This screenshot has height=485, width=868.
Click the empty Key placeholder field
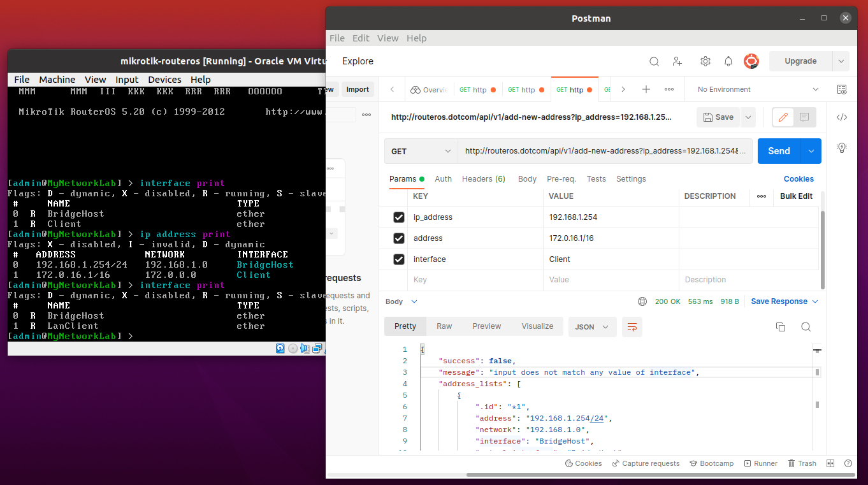pyautogui.click(x=475, y=280)
